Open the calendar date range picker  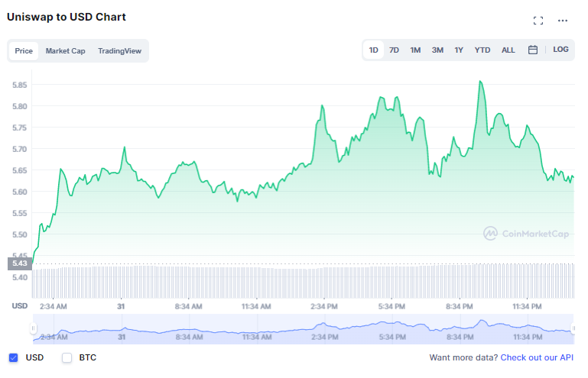(x=532, y=50)
